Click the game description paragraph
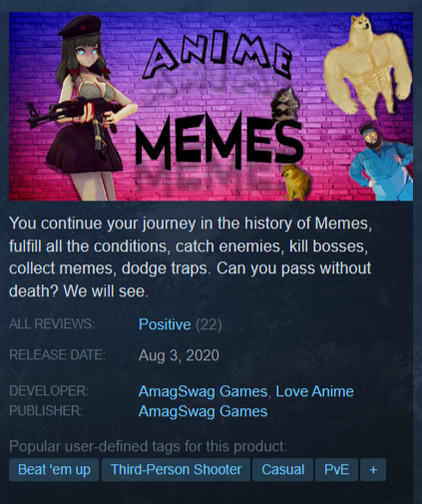The height and width of the screenshot is (504, 422). coord(191,256)
